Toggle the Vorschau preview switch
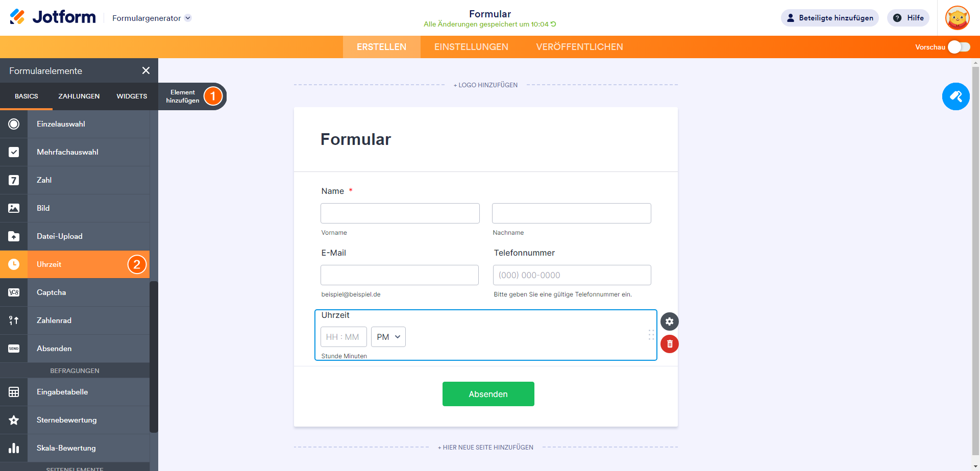Viewport: 980px width, 471px height. (959, 47)
